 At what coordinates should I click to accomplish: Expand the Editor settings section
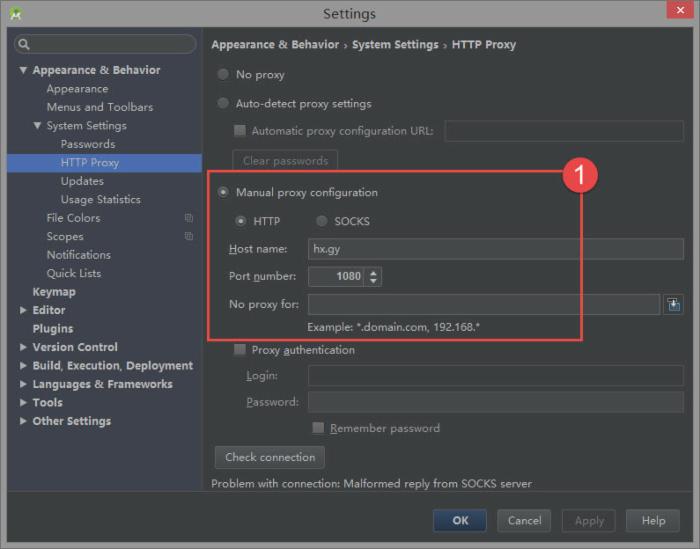pyautogui.click(x=23, y=310)
